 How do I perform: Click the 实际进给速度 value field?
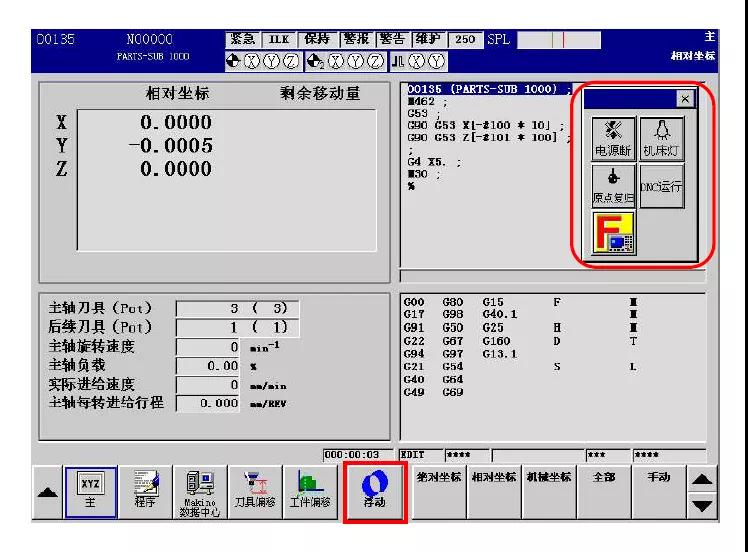208,385
